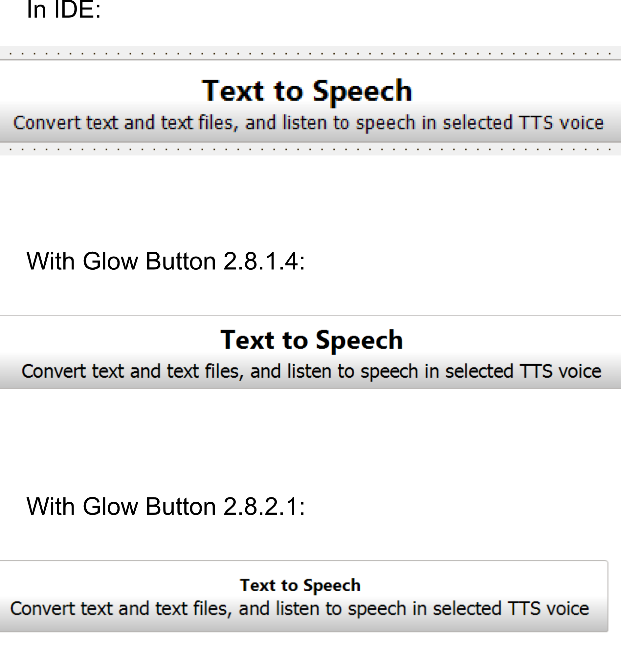
Task: Click the IDE design-time Text to Speech button
Action: coord(311,101)
